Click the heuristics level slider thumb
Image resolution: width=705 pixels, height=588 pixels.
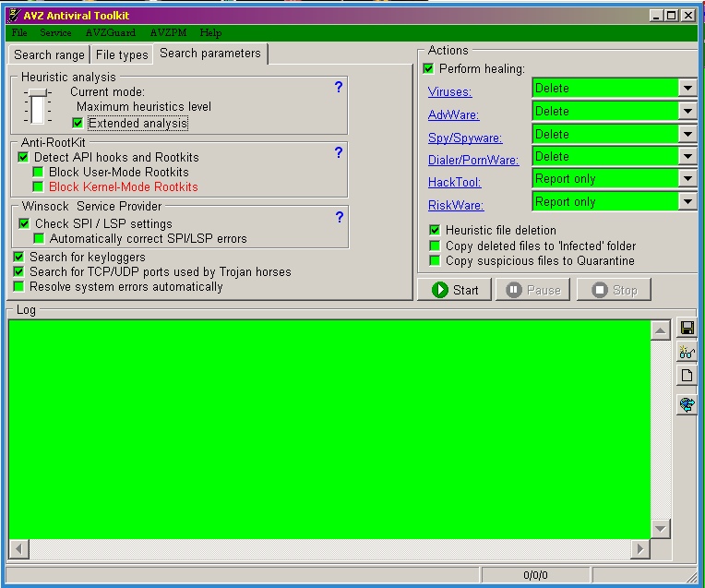38,92
